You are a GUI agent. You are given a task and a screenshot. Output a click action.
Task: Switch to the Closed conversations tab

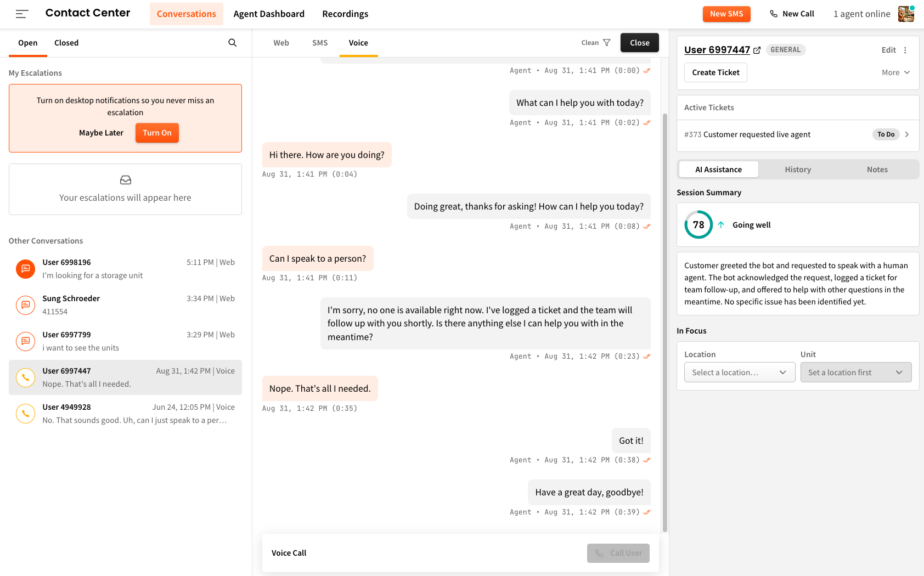tap(66, 43)
